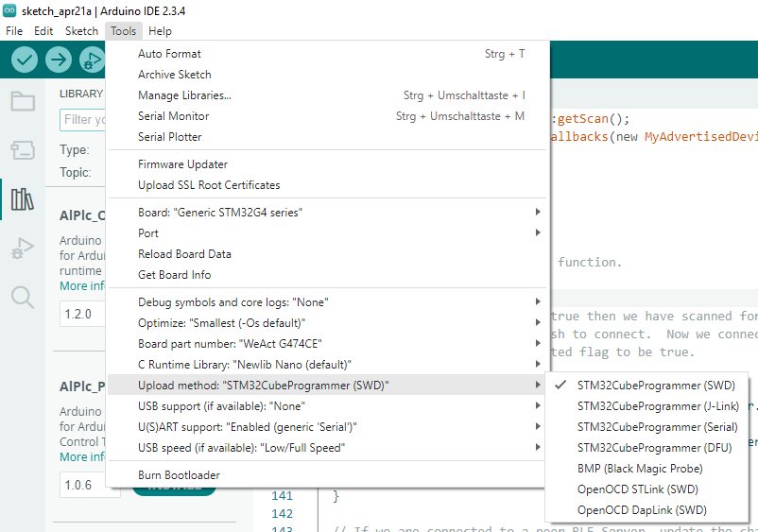Screen dimensions: 758x532
Task: Select OpenOCD STLink (SWD) upload method
Action: [x=646, y=489]
